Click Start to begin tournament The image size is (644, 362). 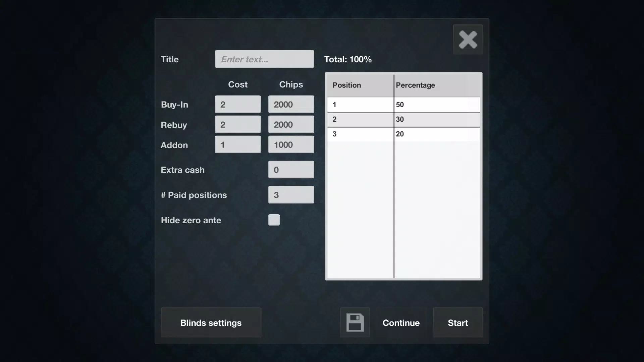(458, 322)
